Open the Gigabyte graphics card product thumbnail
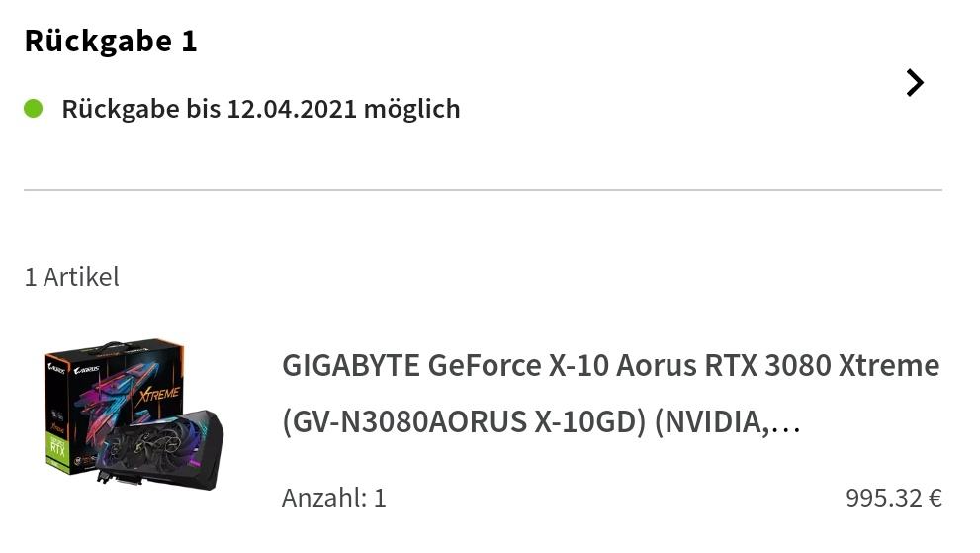This screenshot has height=553, width=980. [134, 415]
